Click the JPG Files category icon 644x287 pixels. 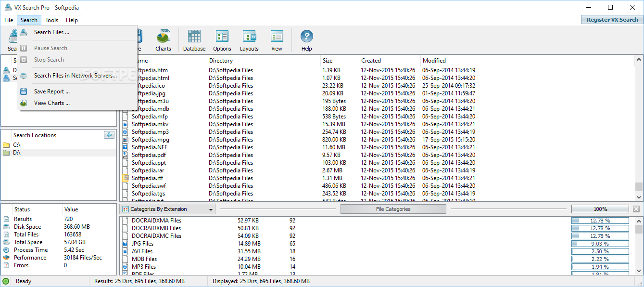click(x=125, y=244)
